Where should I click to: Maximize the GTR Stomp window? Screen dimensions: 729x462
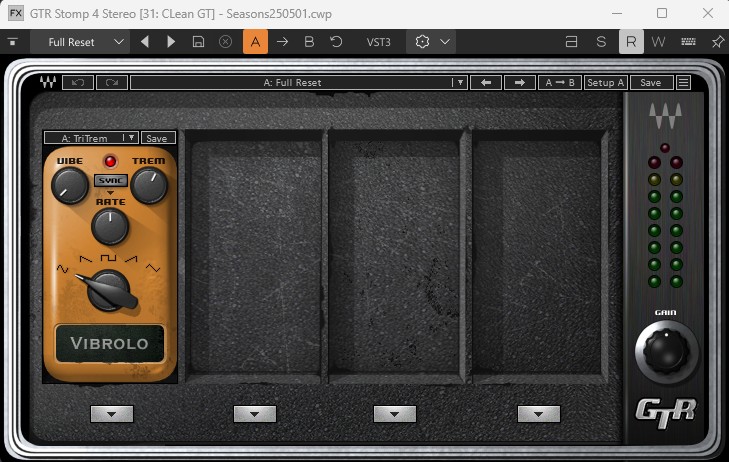[x=662, y=13]
